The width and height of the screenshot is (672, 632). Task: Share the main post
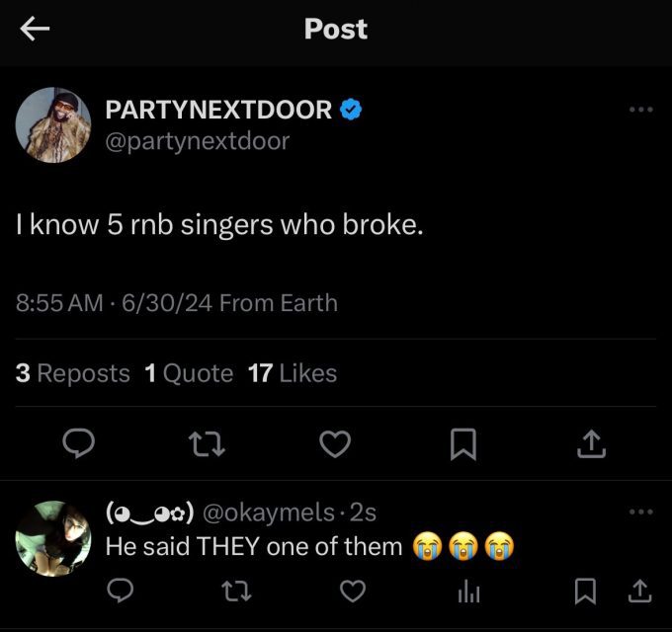click(x=591, y=444)
